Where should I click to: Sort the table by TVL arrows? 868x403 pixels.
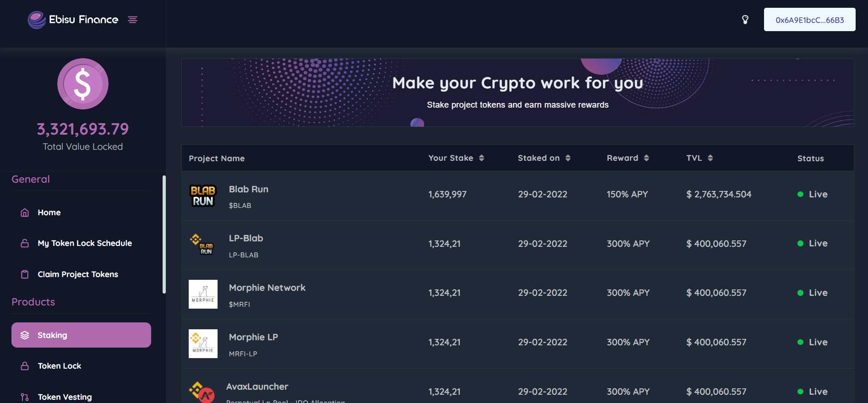tap(710, 158)
